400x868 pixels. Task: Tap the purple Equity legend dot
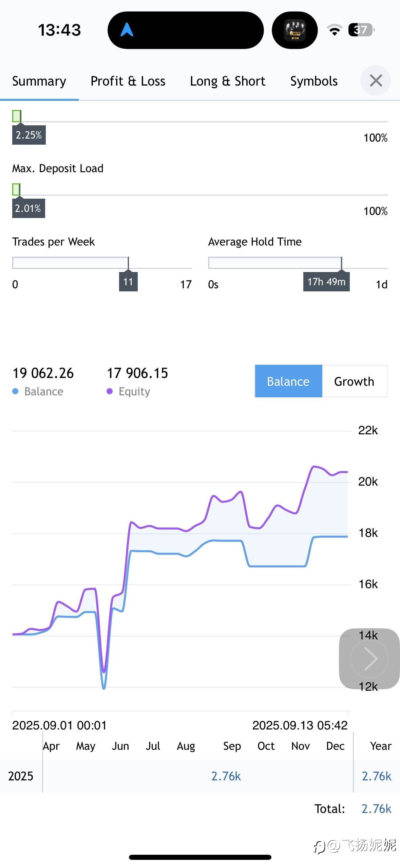click(109, 392)
